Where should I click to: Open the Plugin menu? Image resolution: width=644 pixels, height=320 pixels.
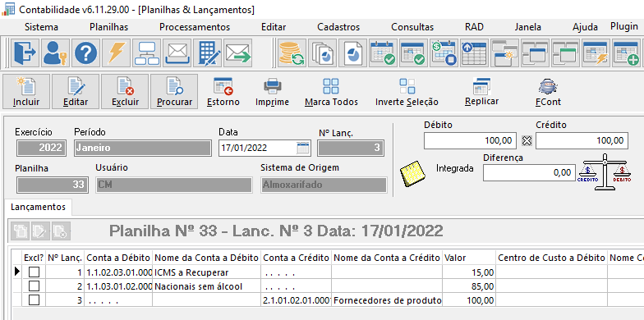pos(624,26)
